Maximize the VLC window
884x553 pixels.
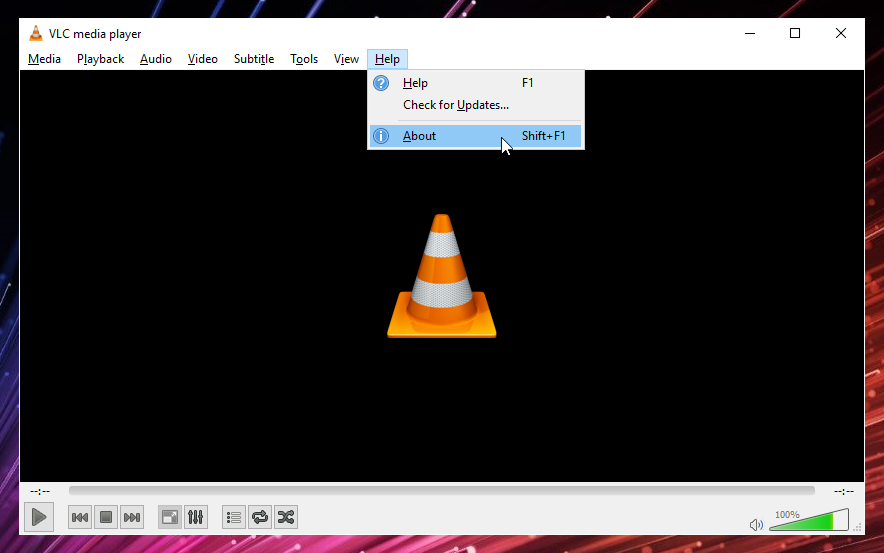[795, 33]
